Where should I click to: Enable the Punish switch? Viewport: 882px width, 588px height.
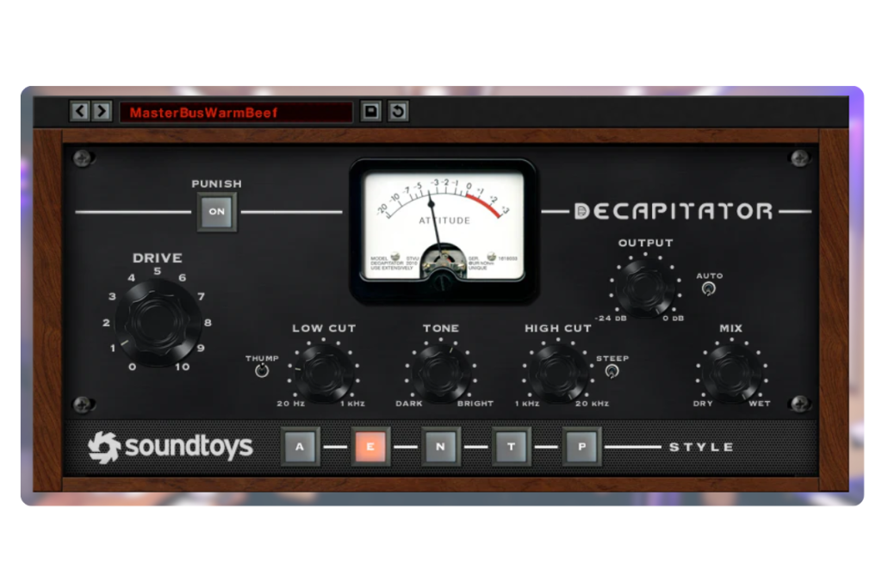click(x=216, y=209)
